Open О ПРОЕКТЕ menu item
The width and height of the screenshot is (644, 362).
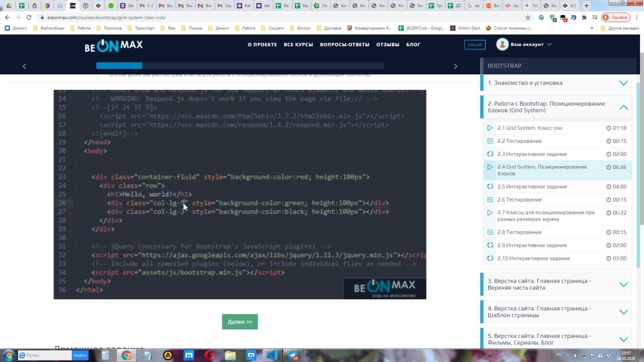pos(262,44)
